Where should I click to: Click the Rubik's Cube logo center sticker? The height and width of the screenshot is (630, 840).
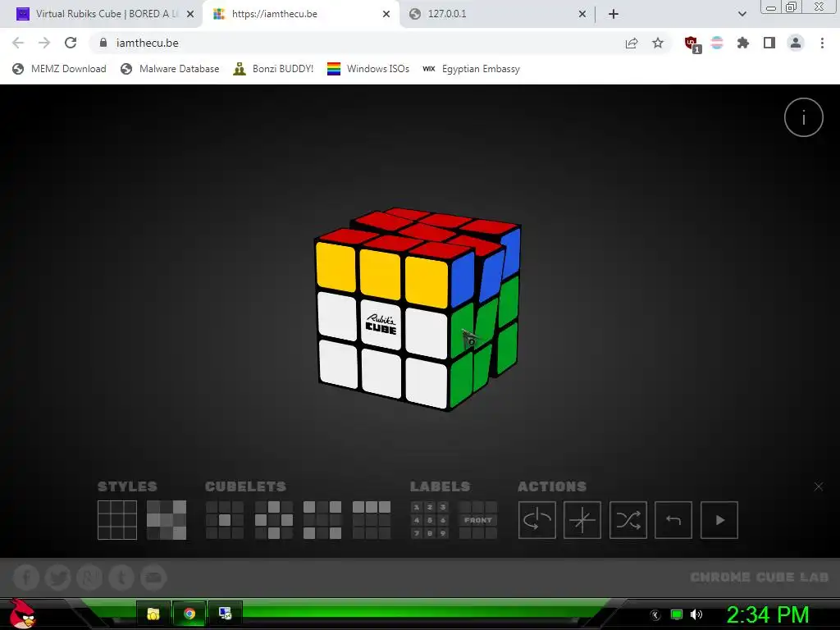click(381, 324)
